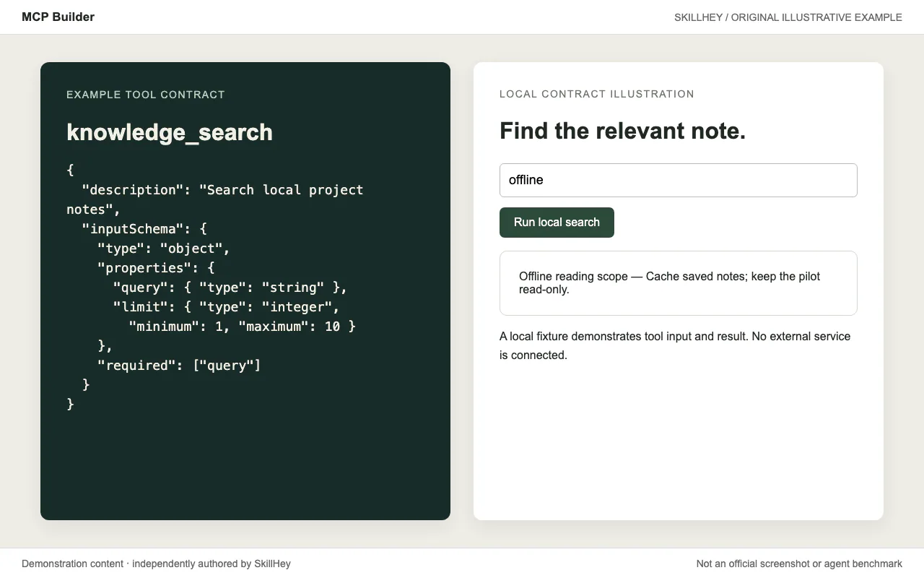Select the "description" line in the JSON
Screen dimensions: 924x578
(215, 199)
